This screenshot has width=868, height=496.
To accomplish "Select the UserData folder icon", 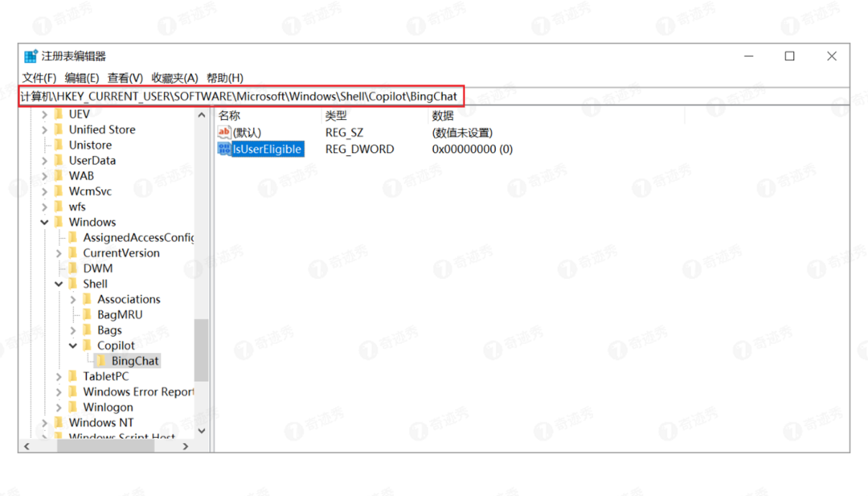I will pyautogui.click(x=59, y=161).
